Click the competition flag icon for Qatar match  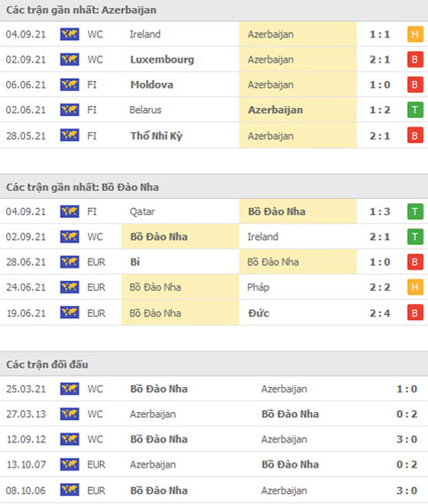pyautogui.click(x=70, y=211)
